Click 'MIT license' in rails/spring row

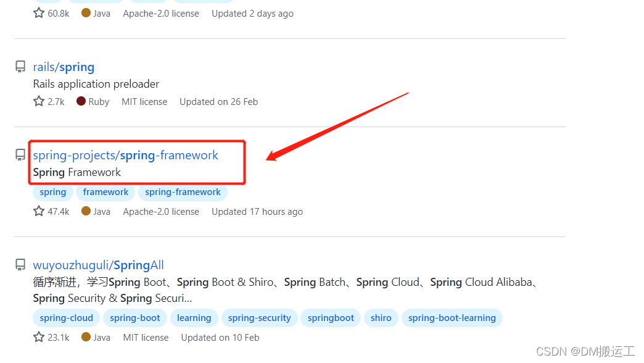144,101
